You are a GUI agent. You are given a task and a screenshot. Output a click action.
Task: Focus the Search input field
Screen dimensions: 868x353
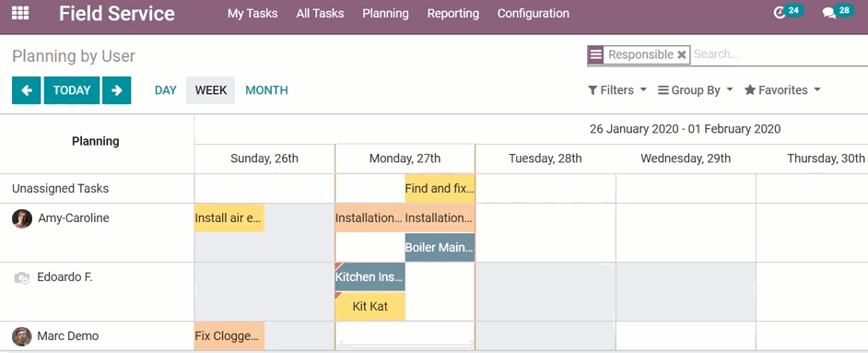[x=780, y=54]
